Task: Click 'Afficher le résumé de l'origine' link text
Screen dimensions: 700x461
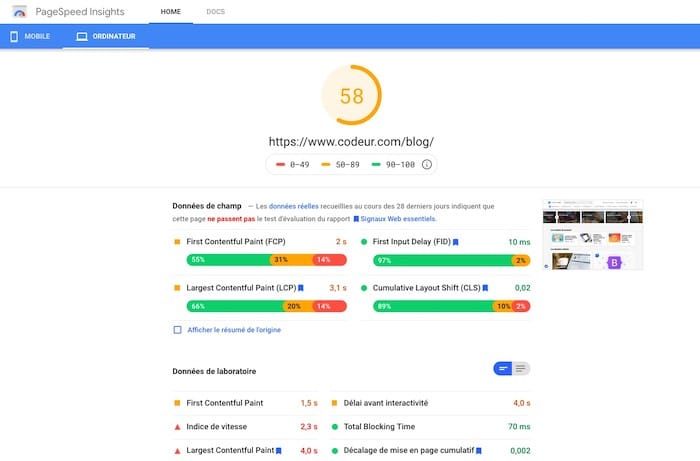Action: pyautogui.click(x=234, y=330)
